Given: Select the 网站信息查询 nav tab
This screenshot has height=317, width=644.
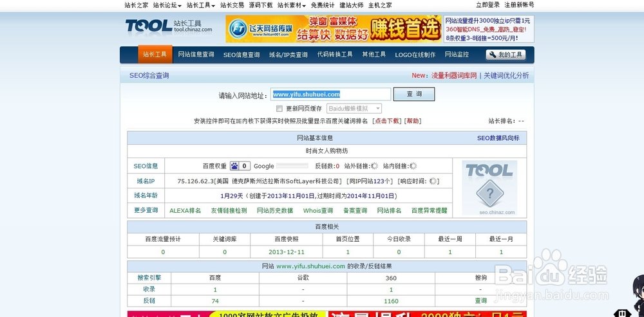Looking at the screenshot, I should click(x=196, y=55).
